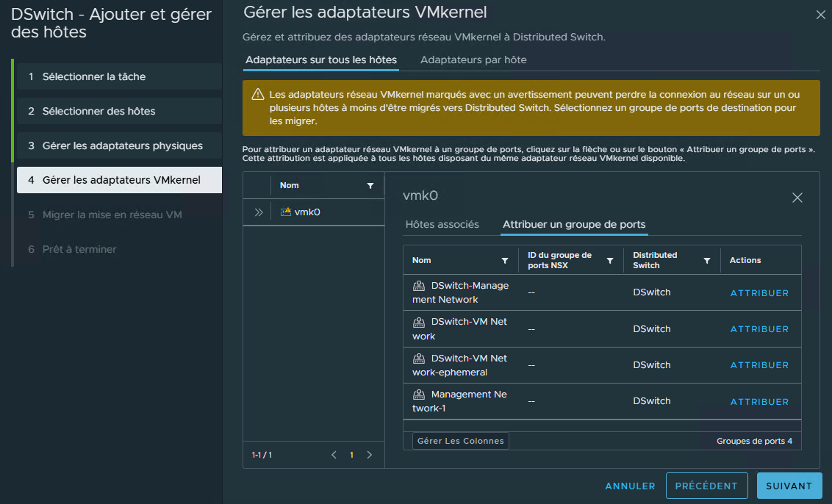Go to next page of adapters list
Screen dimensions: 832x504
tap(370, 455)
